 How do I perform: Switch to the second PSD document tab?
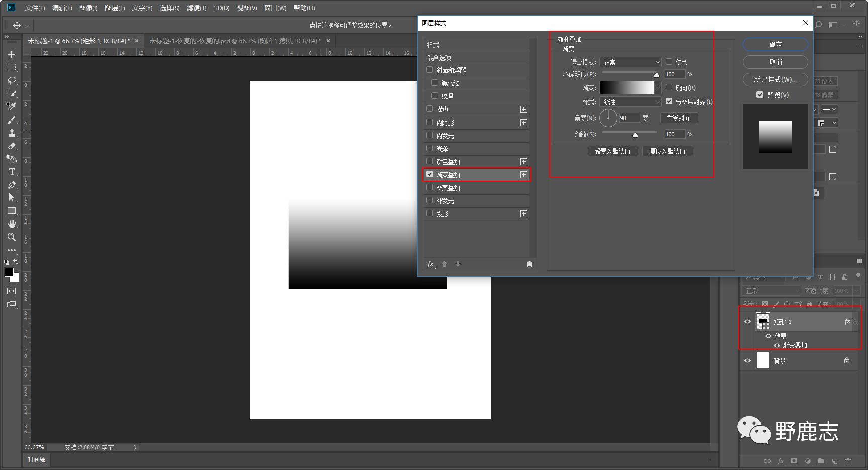click(x=235, y=41)
